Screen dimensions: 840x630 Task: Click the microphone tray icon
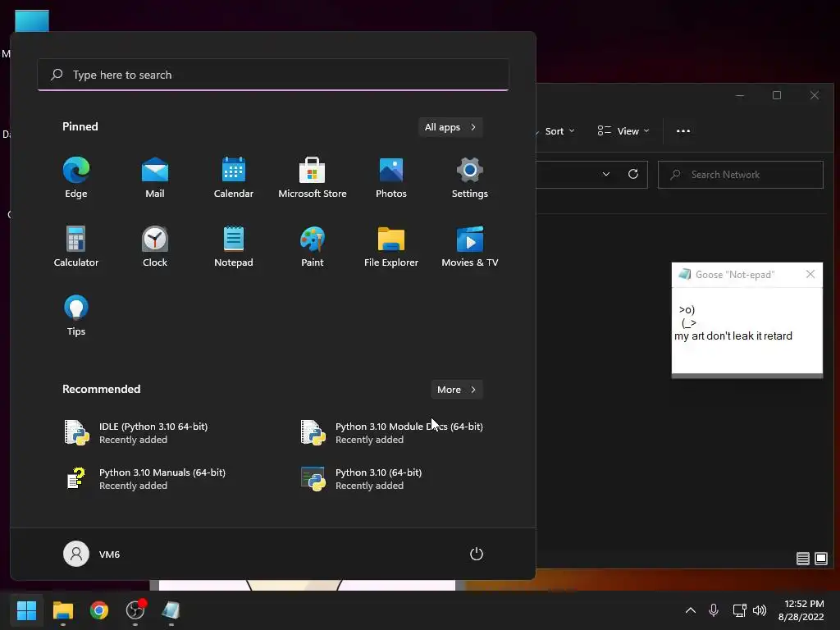tap(714, 610)
